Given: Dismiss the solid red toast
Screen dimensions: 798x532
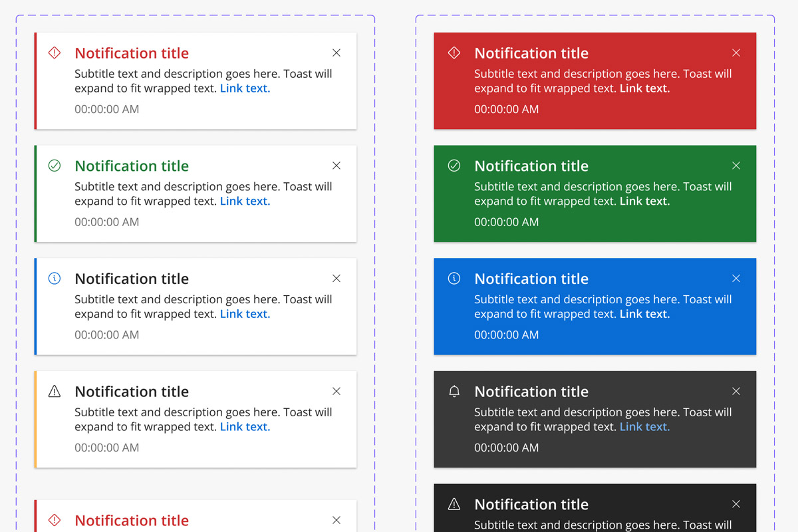Looking at the screenshot, I should 735,53.
